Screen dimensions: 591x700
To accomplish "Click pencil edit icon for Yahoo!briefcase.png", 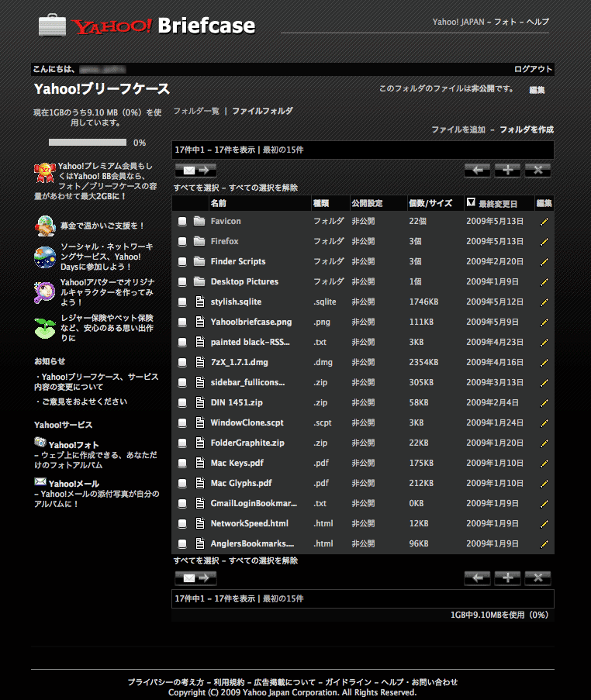I will pyautogui.click(x=544, y=322).
